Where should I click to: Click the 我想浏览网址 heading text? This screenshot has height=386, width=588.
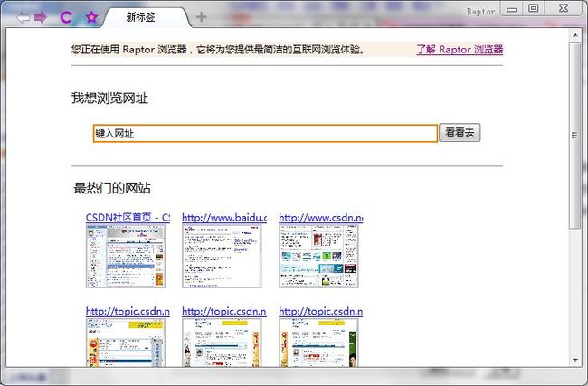(x=109, y=99)
